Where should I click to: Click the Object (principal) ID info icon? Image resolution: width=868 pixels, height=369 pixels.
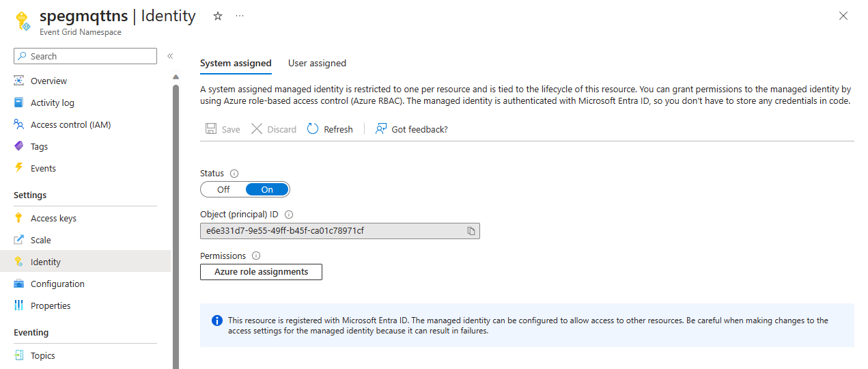288,214
